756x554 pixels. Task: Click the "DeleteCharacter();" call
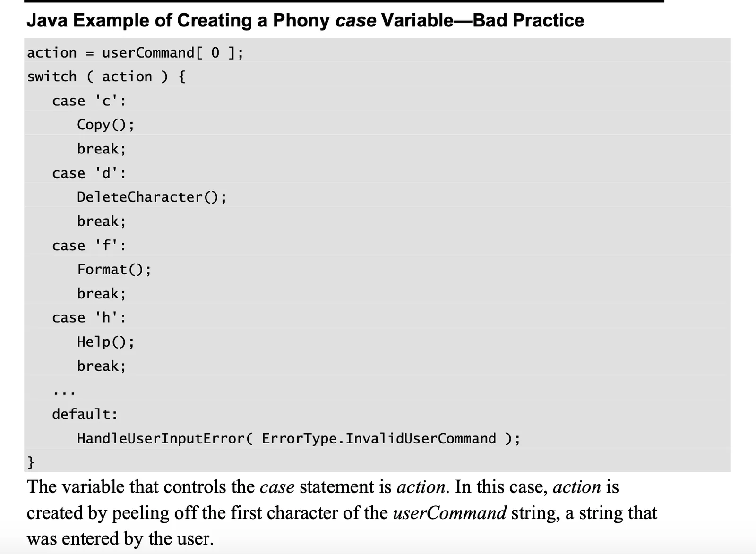[x=152, y=197]
